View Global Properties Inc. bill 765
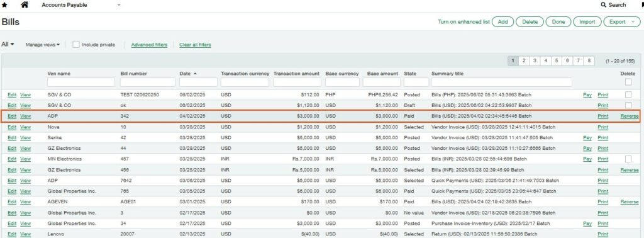The image size is (644, 238). tap(25, 191)
